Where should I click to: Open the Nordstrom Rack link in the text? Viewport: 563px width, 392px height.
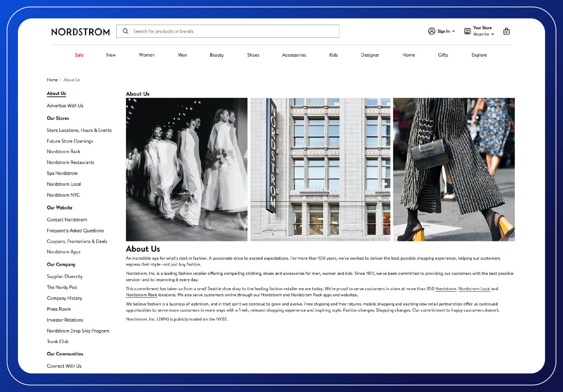(x=142, y=295)
